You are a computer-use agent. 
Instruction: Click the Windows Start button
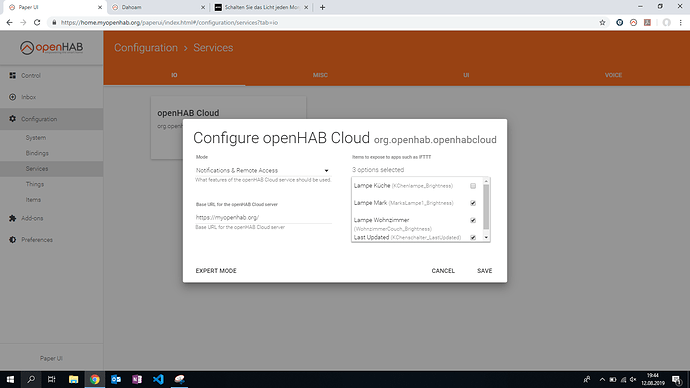10,379
